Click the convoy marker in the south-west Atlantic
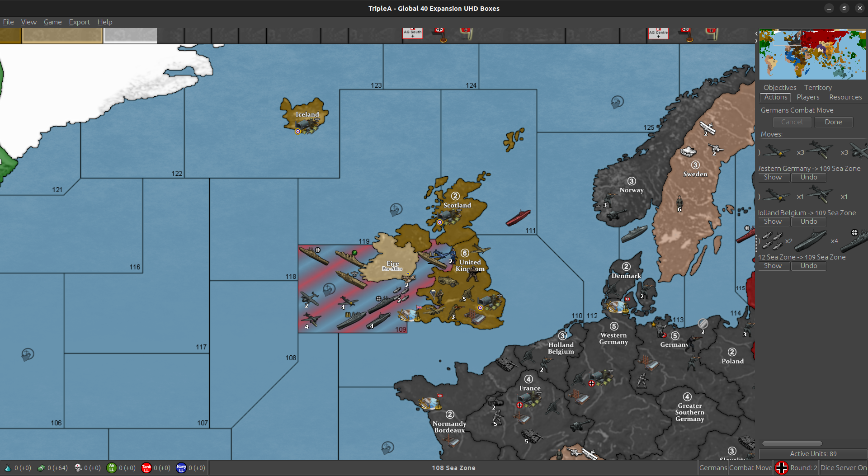868x476 pixels. [x=28, y=354]
